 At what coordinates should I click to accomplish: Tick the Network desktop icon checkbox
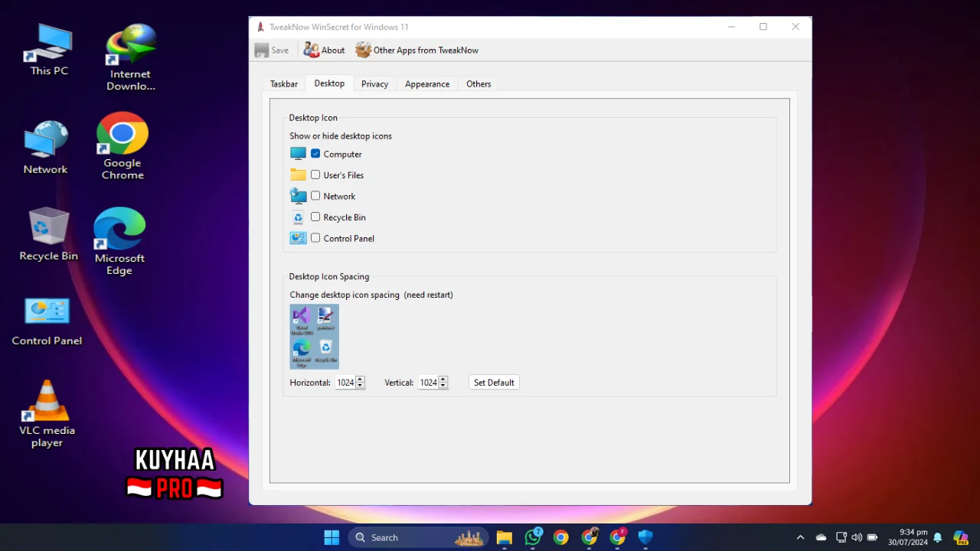click(x=315, y=196)
